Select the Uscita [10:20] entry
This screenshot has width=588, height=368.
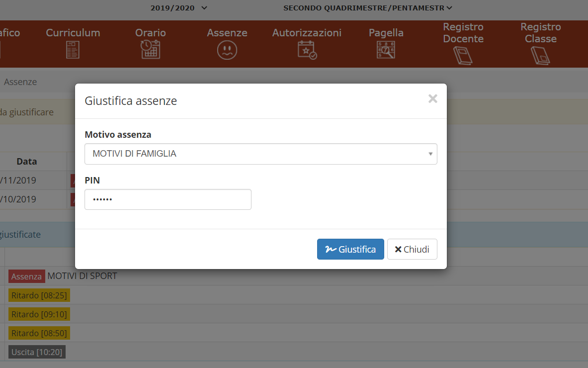37,352
